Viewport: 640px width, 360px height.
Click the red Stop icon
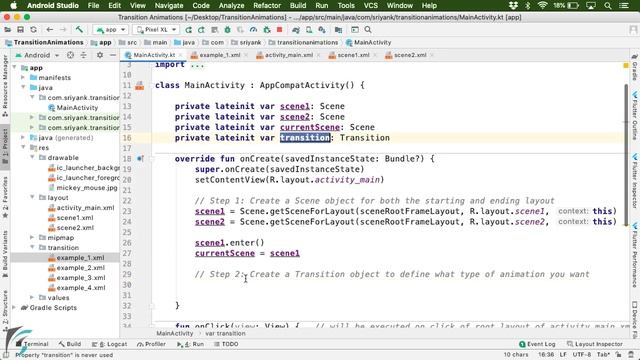[x=280, y=30]
